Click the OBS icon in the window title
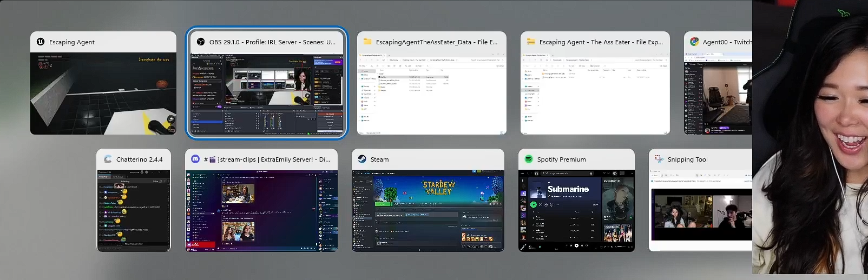The height and width of the screenshot is (280, 868). pyautogui.click(x=201, y=42)
